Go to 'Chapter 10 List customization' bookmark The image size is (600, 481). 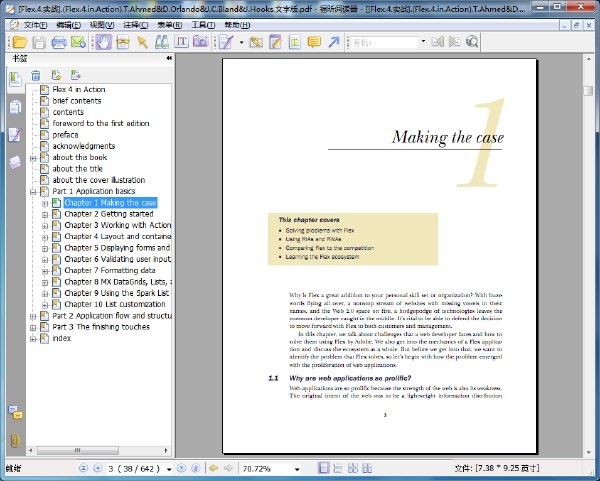coord(115,304)
